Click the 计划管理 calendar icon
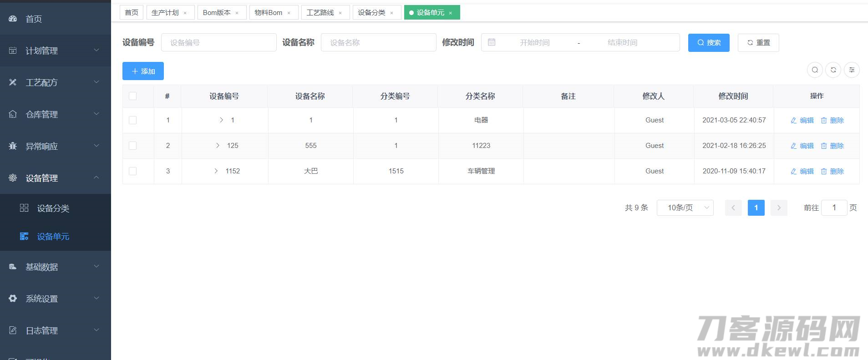The image size is (868, 360). 13,51
